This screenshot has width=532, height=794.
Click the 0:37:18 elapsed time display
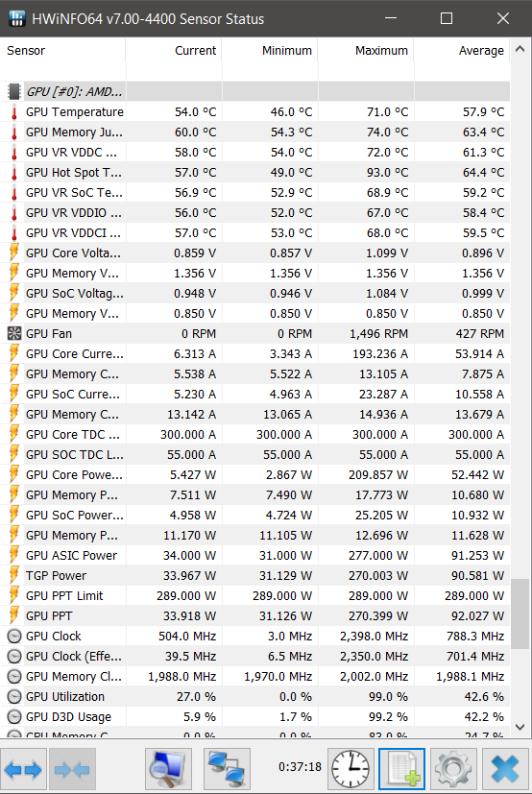coord(300,767)
